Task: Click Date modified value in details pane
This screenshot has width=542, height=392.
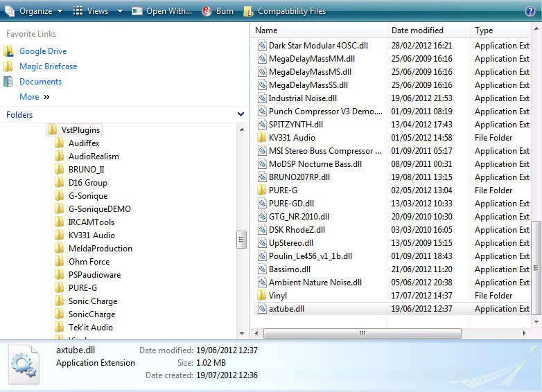Action: pyautogui.click(x=227, y=350)
